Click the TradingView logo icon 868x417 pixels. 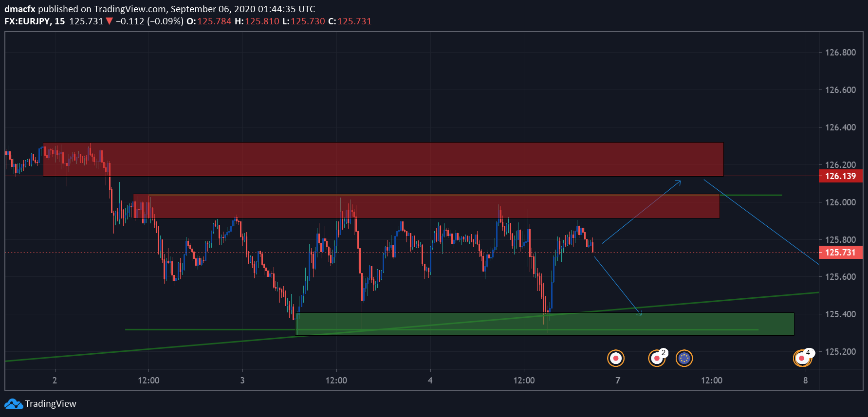[14, 404]
